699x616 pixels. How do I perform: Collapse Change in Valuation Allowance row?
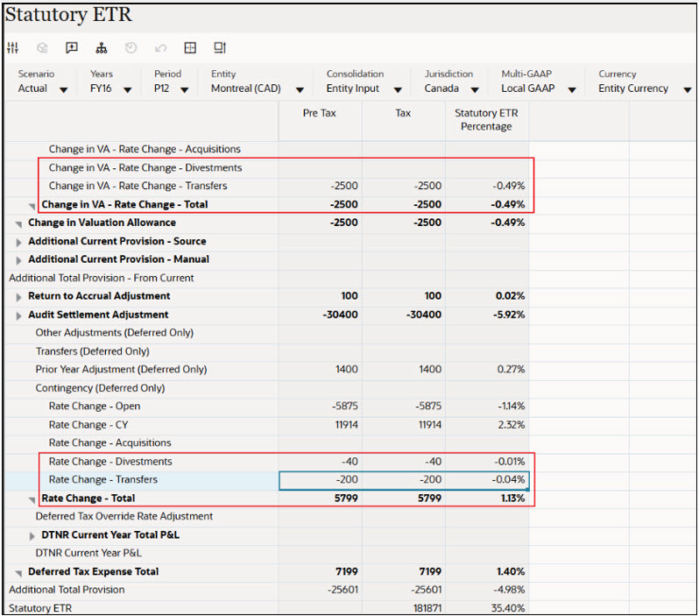tap(18, 223)
